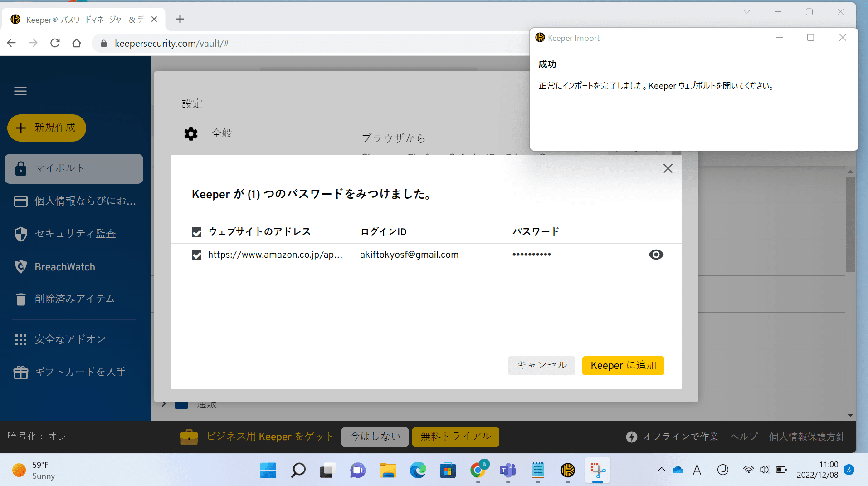Open 削除済みアイテム trash section
This screenshot has height=486, width=868.
[x=74, y=299]
